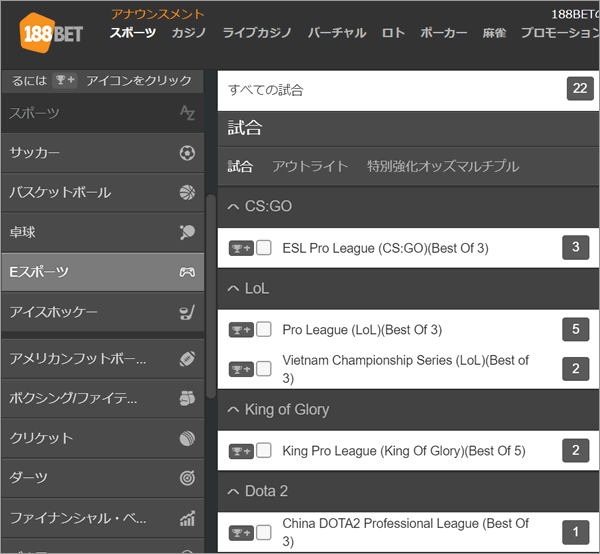The width and height of the screenshot is (600, 554).
Task: Click the gamepad icon beside Eスポーツ
Action: [x=187, y=272]
